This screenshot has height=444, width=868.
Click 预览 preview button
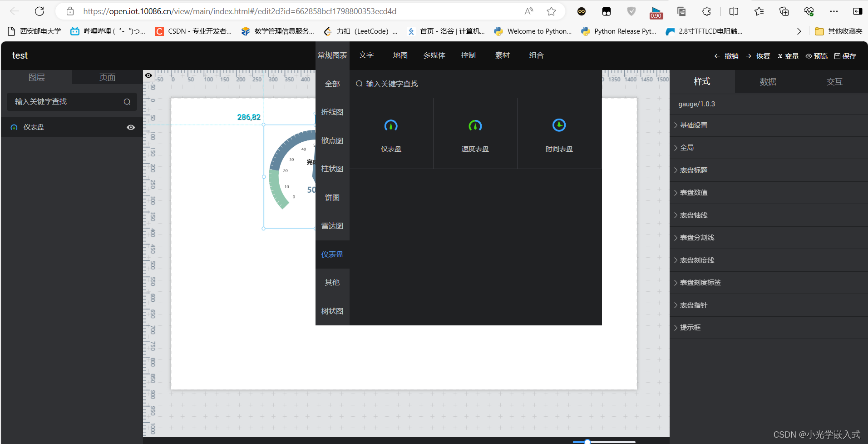tap(817, 56)
